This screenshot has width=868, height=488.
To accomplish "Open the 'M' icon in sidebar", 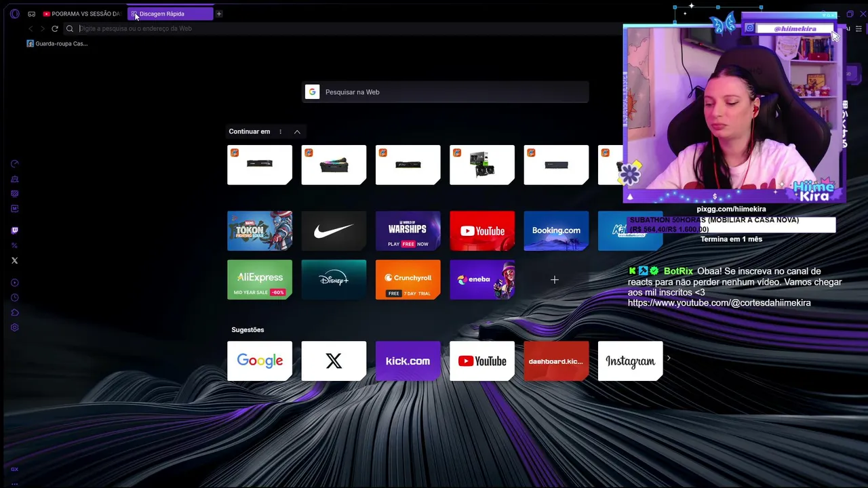I will 14,209.
